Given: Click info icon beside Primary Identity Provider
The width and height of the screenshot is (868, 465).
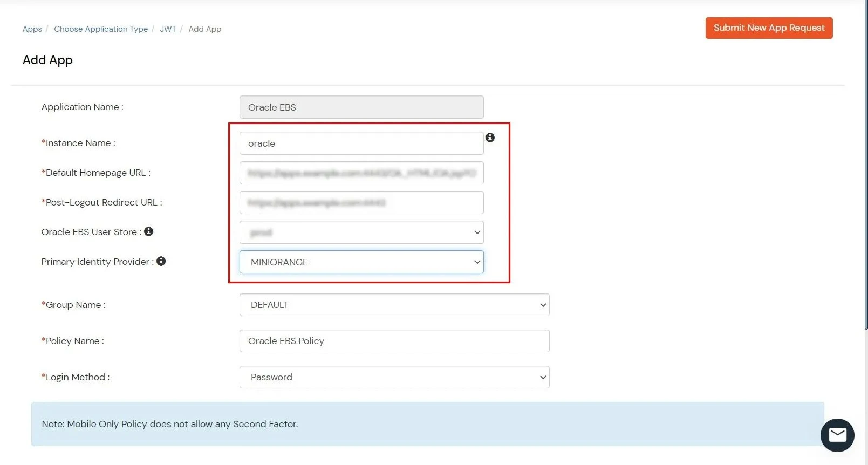Looking at the screenshot, I should (161, 261).
